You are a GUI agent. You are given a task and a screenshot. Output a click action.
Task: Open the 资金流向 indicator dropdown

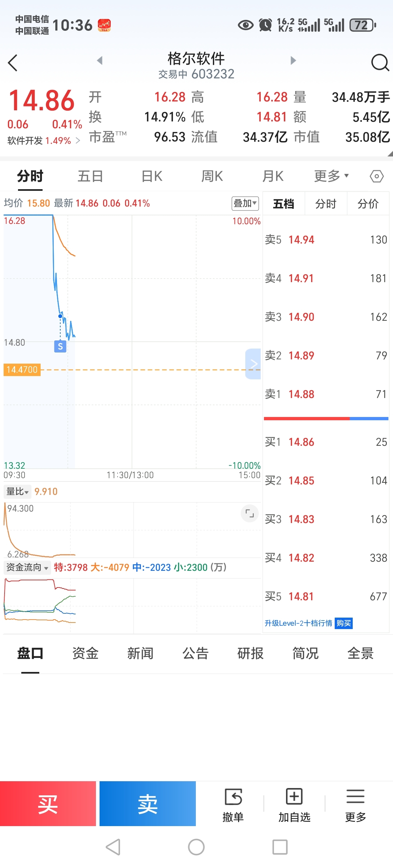coord(27,567)
